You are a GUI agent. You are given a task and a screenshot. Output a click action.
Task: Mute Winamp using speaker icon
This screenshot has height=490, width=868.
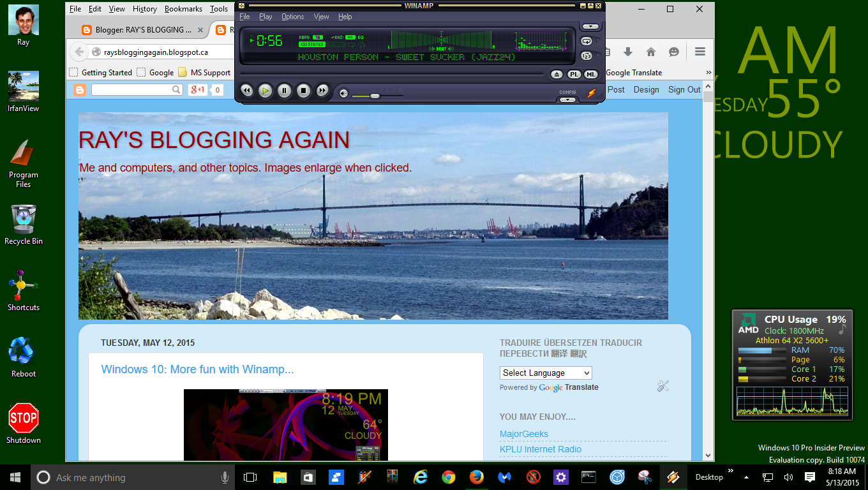(x=343, y=94)
